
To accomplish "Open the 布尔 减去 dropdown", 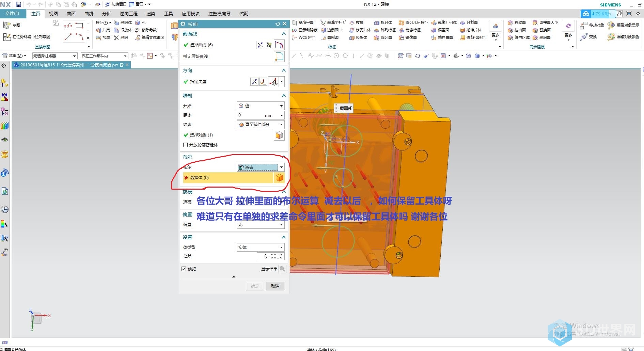I will pos(261,167).
